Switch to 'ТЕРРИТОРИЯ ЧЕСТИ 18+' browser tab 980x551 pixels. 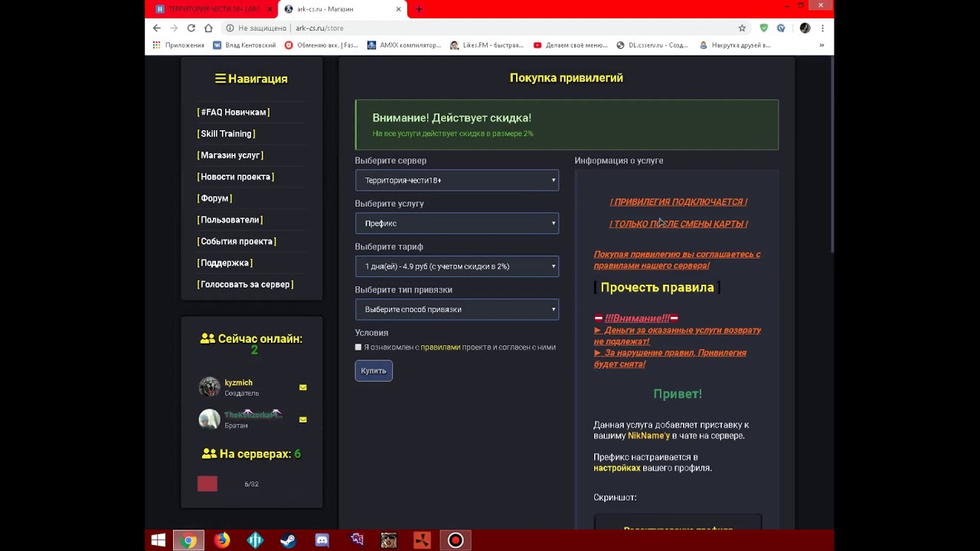[x=211, y=9]
